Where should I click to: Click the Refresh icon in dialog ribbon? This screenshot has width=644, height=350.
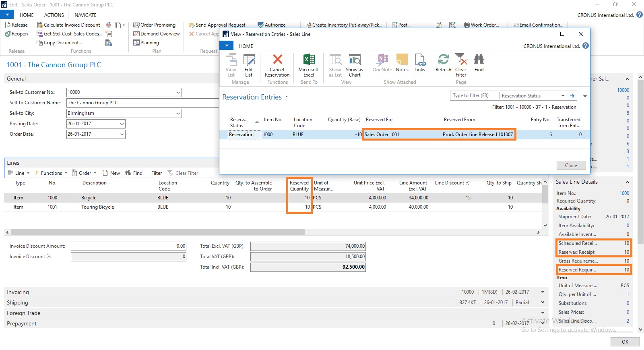pos(443,60)
